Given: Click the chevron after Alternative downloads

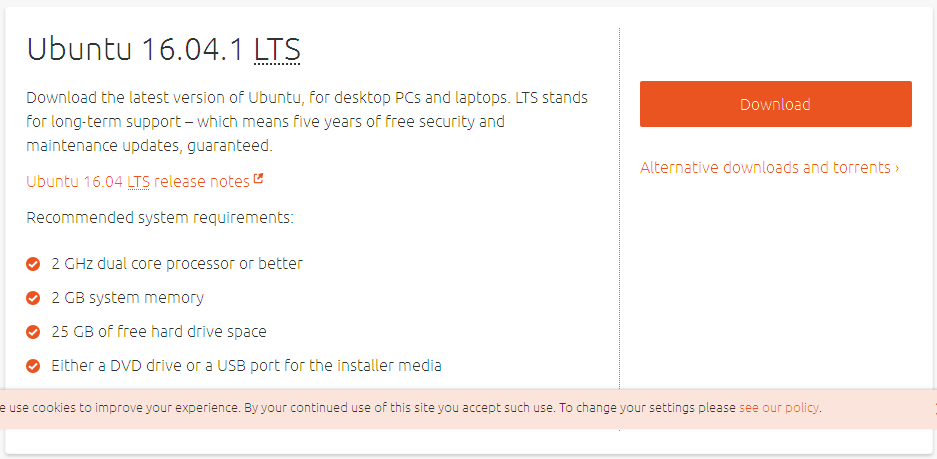Looking at the screenshot, I should (897, 168).
